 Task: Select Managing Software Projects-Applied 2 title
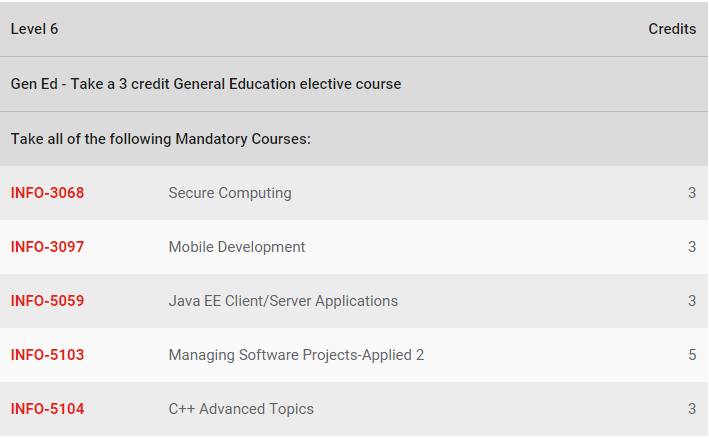click(297, 355)
